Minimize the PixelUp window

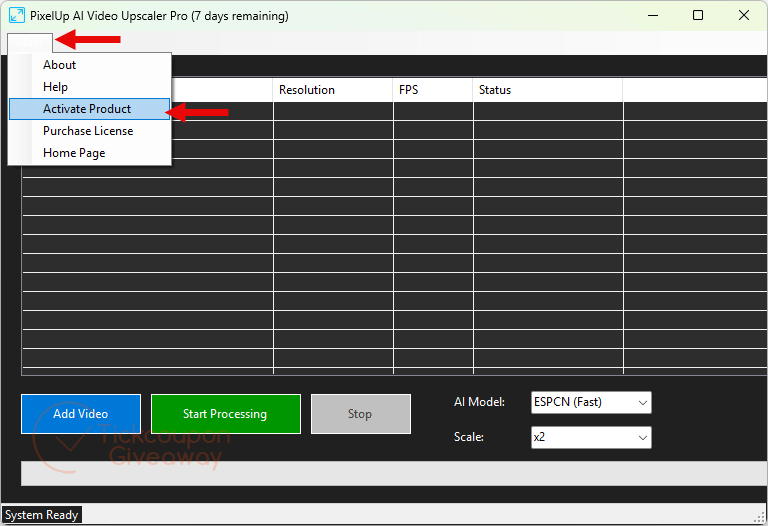[x=653, y=15]
